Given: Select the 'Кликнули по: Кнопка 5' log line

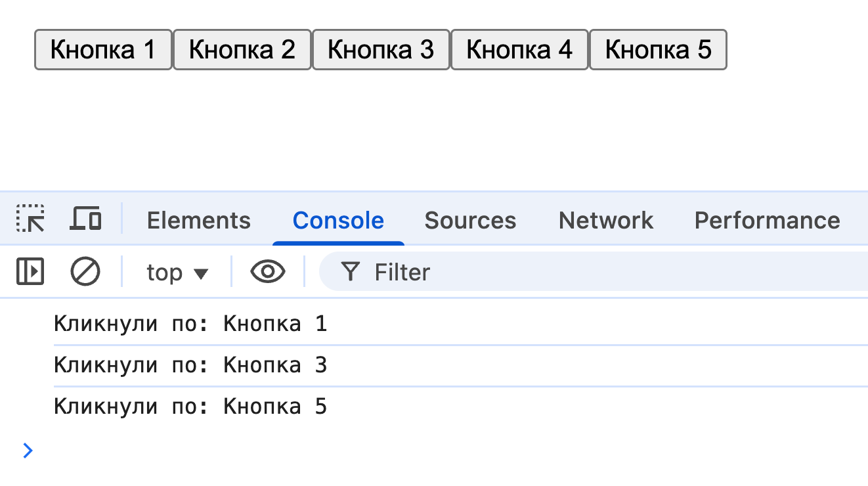Looking at the screenshot, I should click(x=190, y=407).
